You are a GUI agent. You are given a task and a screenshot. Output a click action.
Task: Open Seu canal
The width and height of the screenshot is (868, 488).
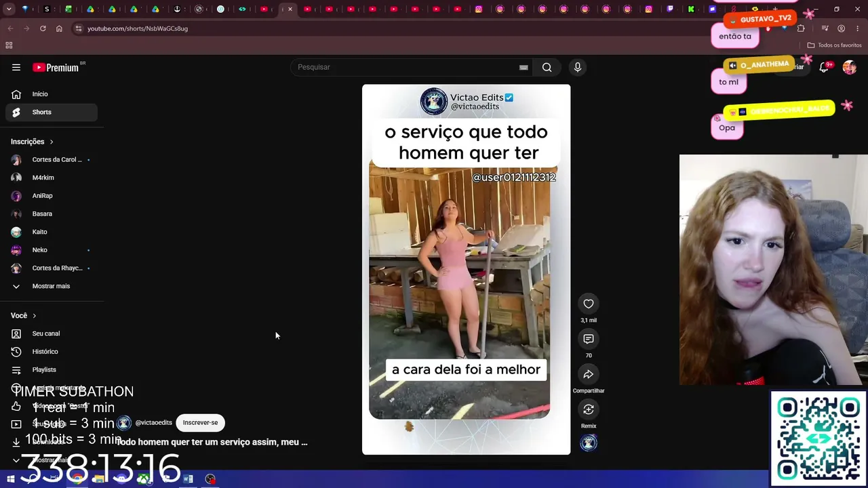52,333
